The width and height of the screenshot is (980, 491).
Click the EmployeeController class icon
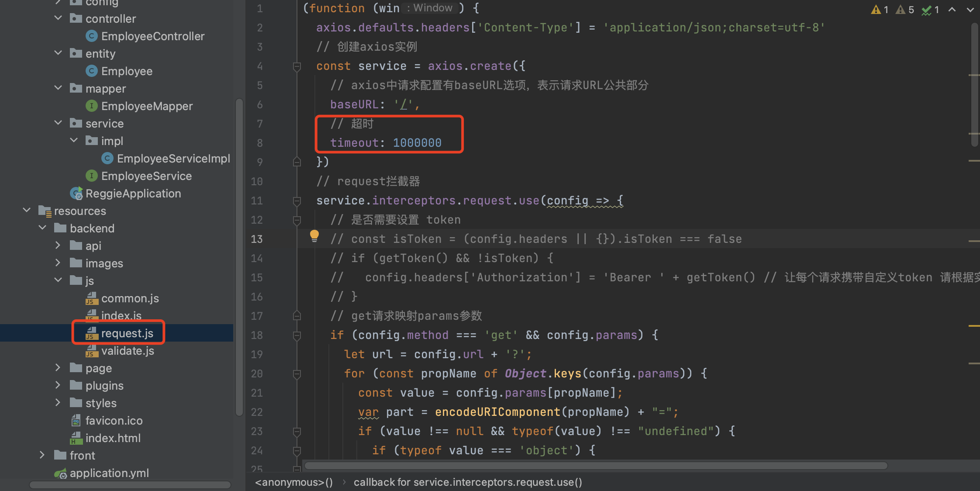91,36
